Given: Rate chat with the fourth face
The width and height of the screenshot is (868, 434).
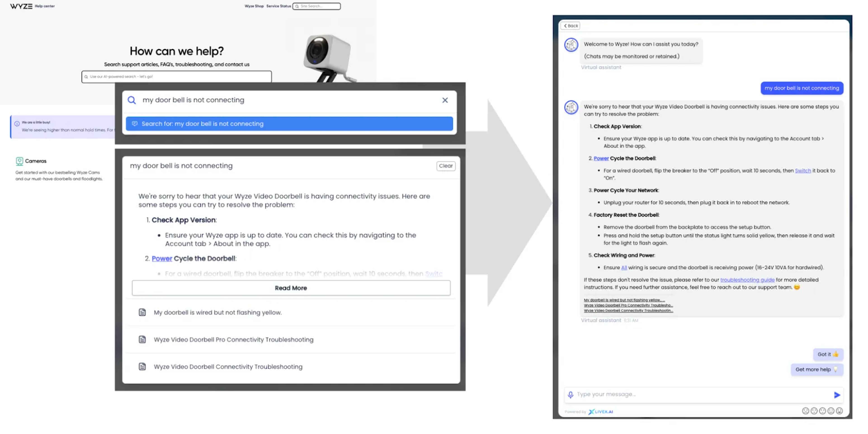Looking at the screenshot, I should click(x=831, y=411).
